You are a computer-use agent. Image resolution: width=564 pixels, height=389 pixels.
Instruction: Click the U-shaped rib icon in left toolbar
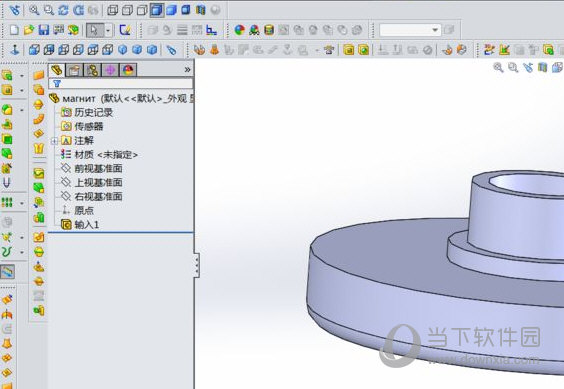(7, 183)
